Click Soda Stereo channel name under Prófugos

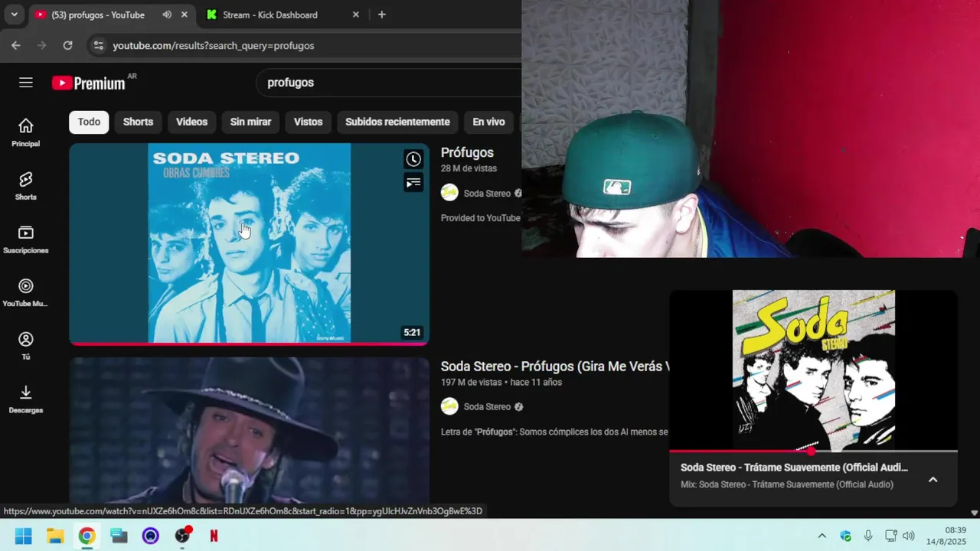tap(487, 194)
